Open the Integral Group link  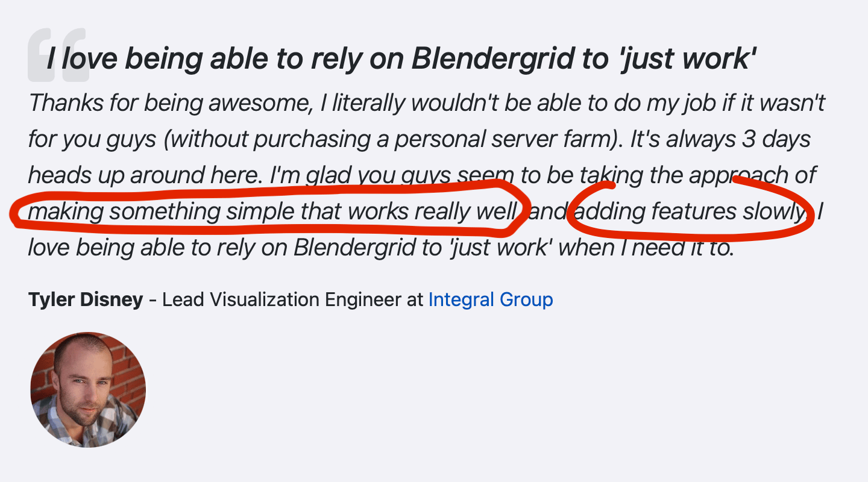click(491, 299)
